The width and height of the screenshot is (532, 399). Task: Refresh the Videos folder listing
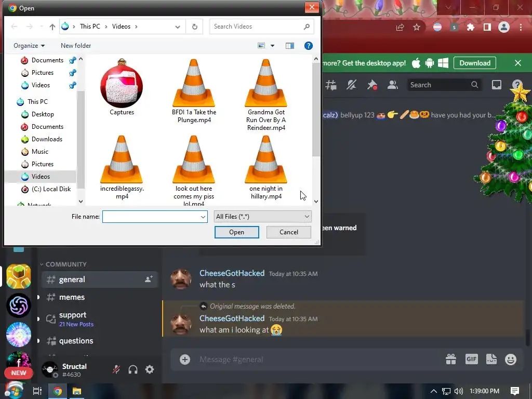194,26
